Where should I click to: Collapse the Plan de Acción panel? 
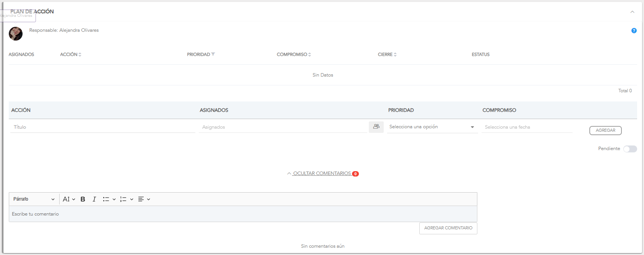632,12
